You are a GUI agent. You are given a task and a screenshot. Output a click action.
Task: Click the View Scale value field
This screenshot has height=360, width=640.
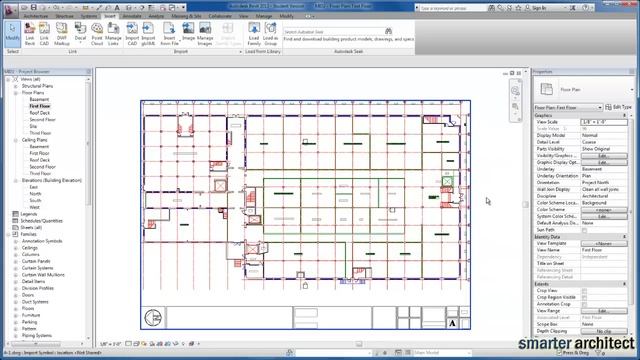604,122
